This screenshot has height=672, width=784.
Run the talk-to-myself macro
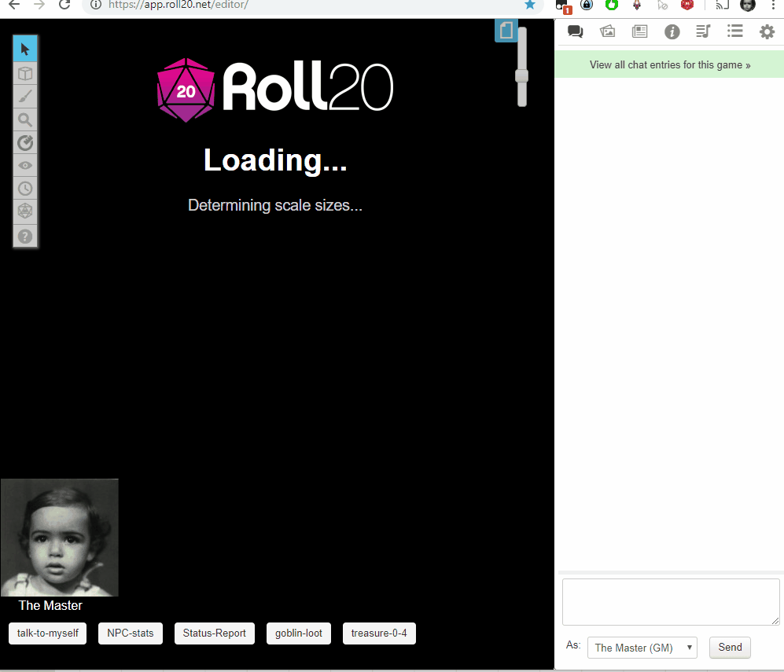pos(47,633)
